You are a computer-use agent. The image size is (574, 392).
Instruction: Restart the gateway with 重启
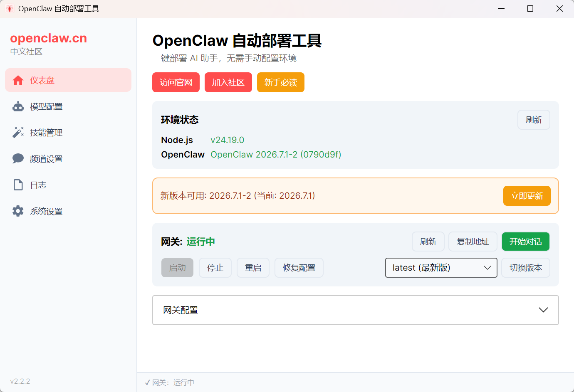point(253,268)
